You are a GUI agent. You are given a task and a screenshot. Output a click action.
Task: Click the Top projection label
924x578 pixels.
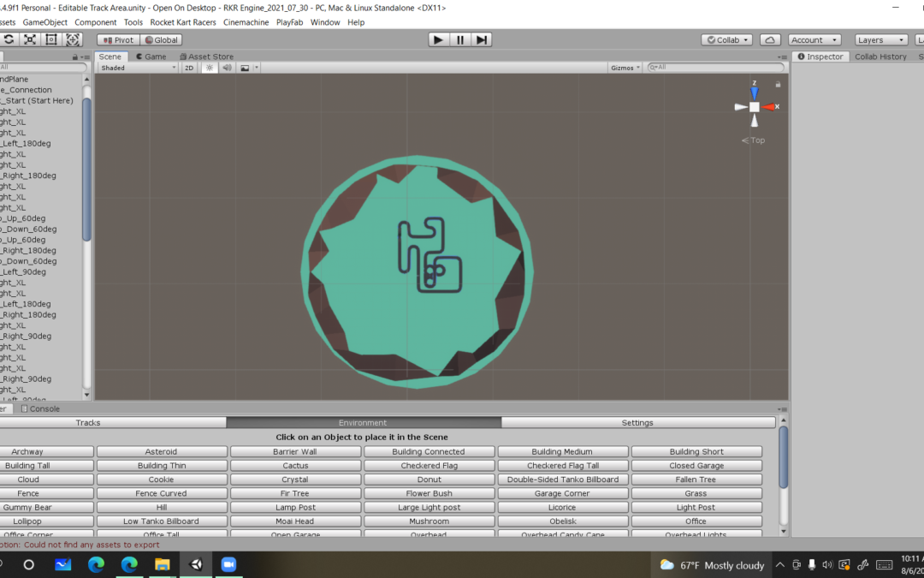pyautogui.click(x=754, y=140)
